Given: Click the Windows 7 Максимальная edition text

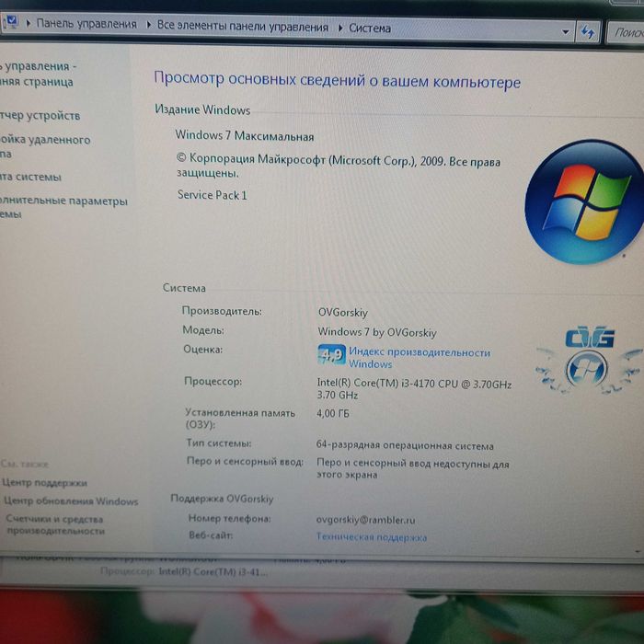Looking at the screenshot, I should click(x=245, y=135).
